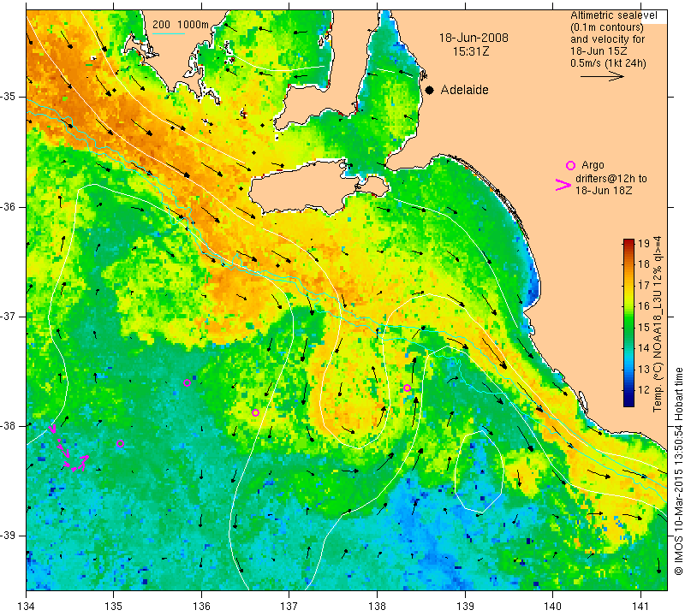Screen dimensions: 685x616
Task: Select the Argo float marker nearest the drifter tracks
Action: click(x=120, y=443)
